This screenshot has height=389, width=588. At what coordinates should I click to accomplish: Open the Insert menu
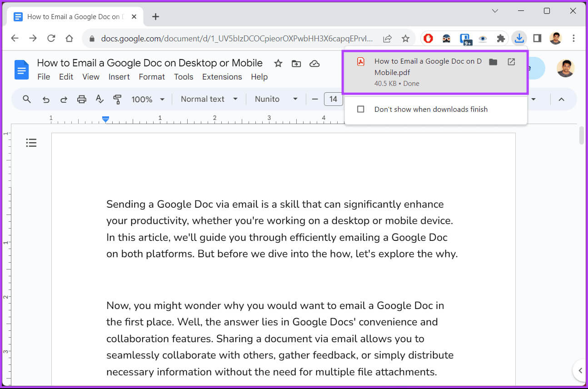coord(119,77)
